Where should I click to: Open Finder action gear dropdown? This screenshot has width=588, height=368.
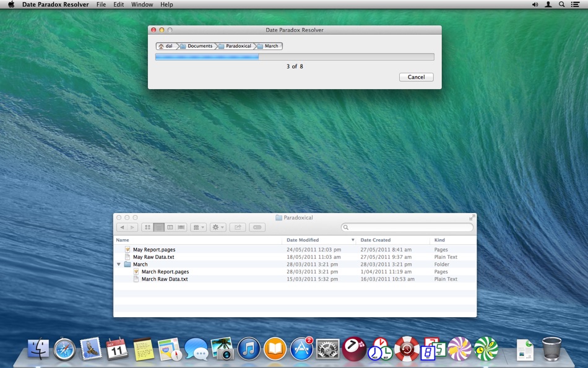[x=218, y=227]
